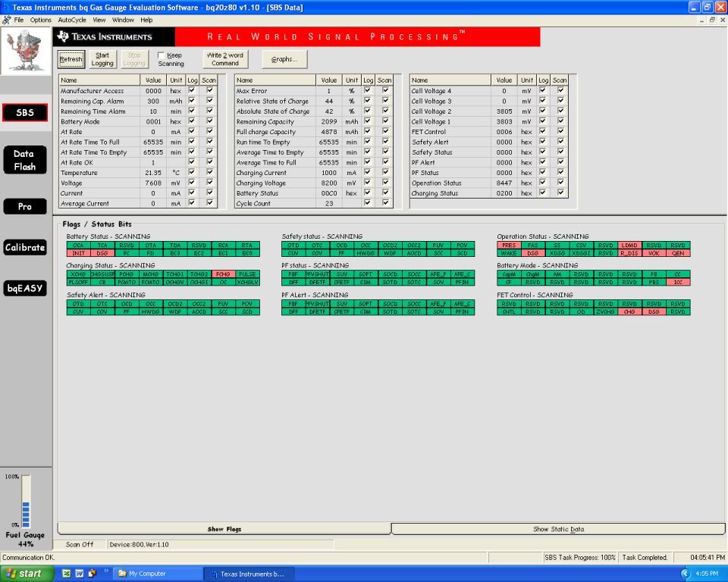The height and width of the screenshot is (582, 728).
Task: Open the File menu
Action: click(18, 20)
